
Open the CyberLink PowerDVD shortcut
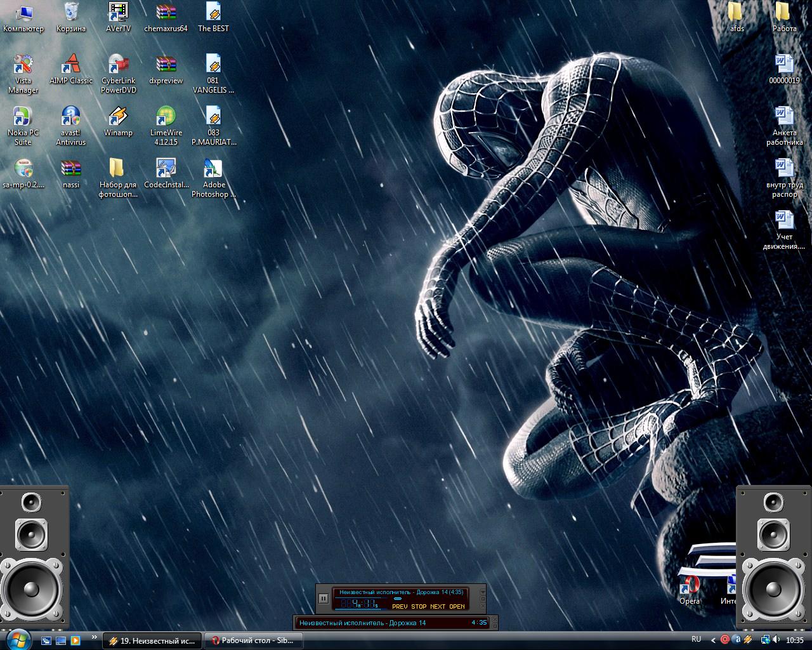point(118,74)
